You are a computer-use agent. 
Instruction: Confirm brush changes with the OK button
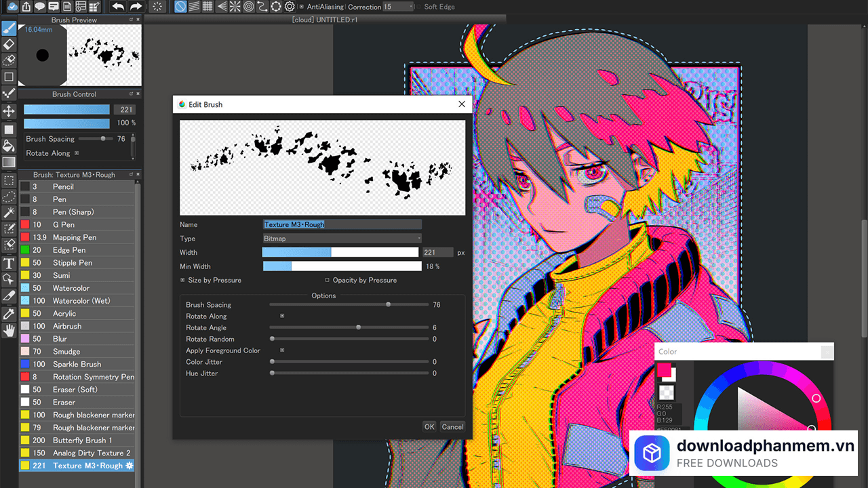click(429, 426)
